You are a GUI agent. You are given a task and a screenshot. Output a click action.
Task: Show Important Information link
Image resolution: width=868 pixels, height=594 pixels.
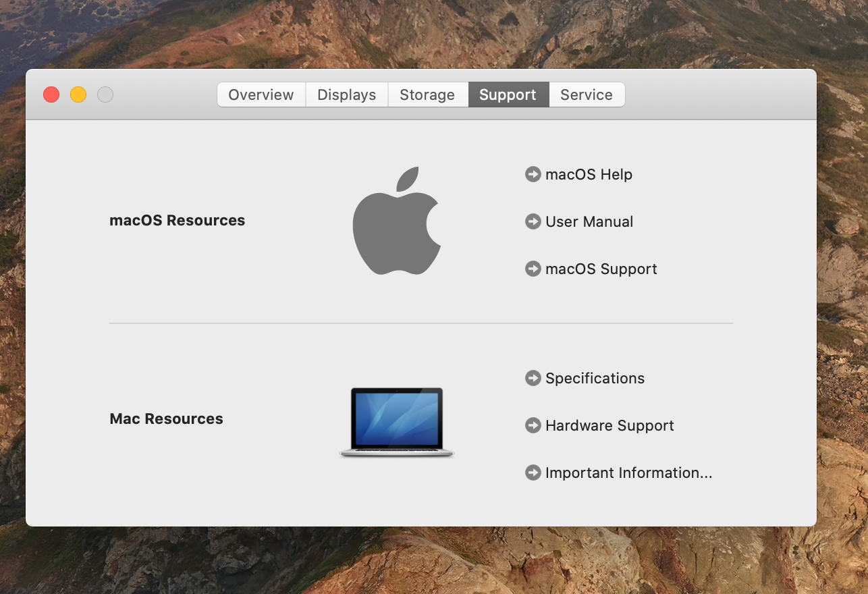pos(619,473)
